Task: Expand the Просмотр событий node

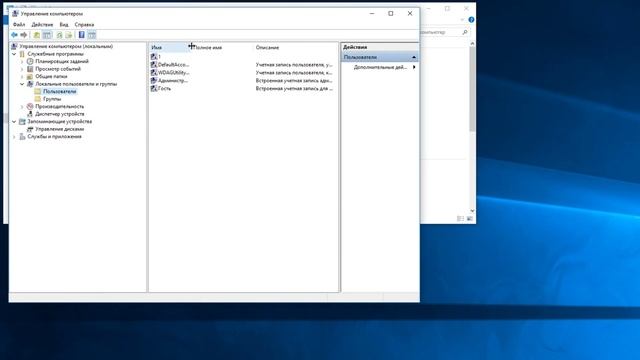Action: click(22, 69)
